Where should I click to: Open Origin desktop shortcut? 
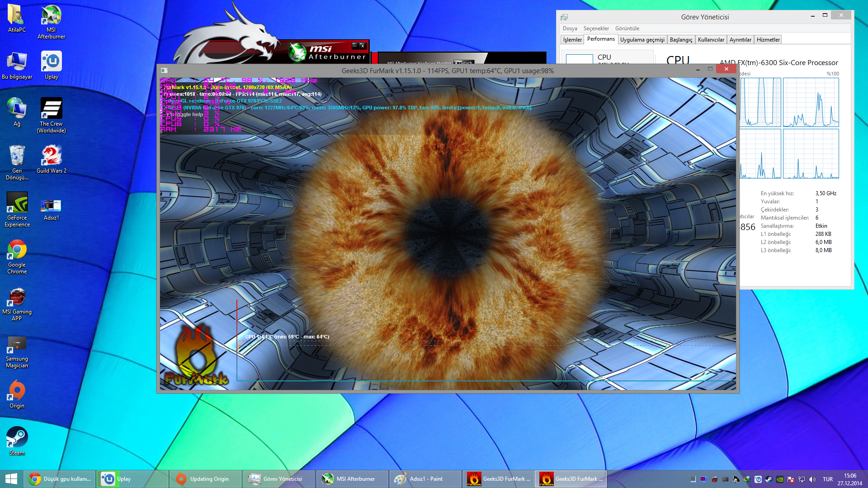(17, 394)
